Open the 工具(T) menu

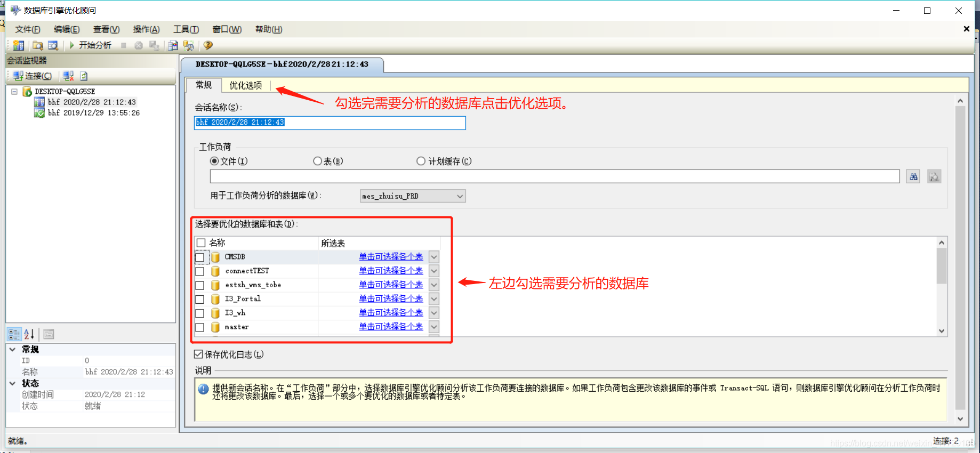[x=186, y=29]
